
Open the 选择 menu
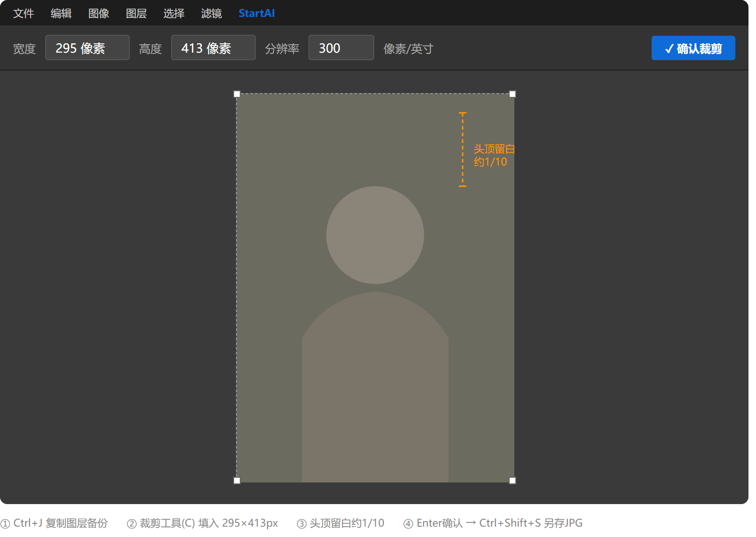[174, 13]
